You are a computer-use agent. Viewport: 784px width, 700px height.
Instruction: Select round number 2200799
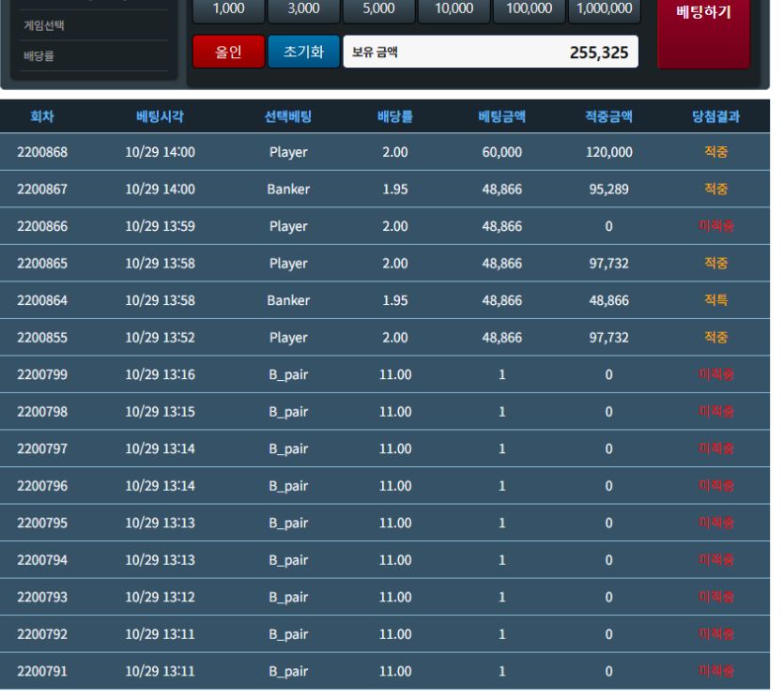coord(42,374)
